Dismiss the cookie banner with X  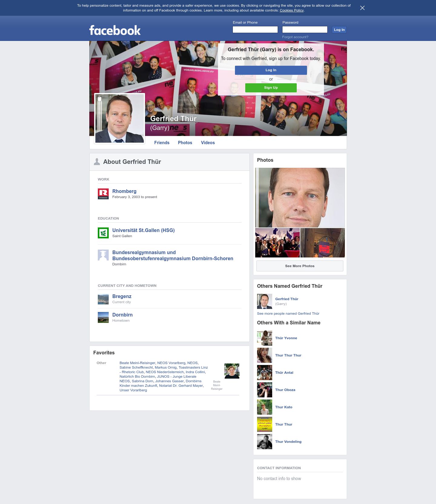click(362, 8)
